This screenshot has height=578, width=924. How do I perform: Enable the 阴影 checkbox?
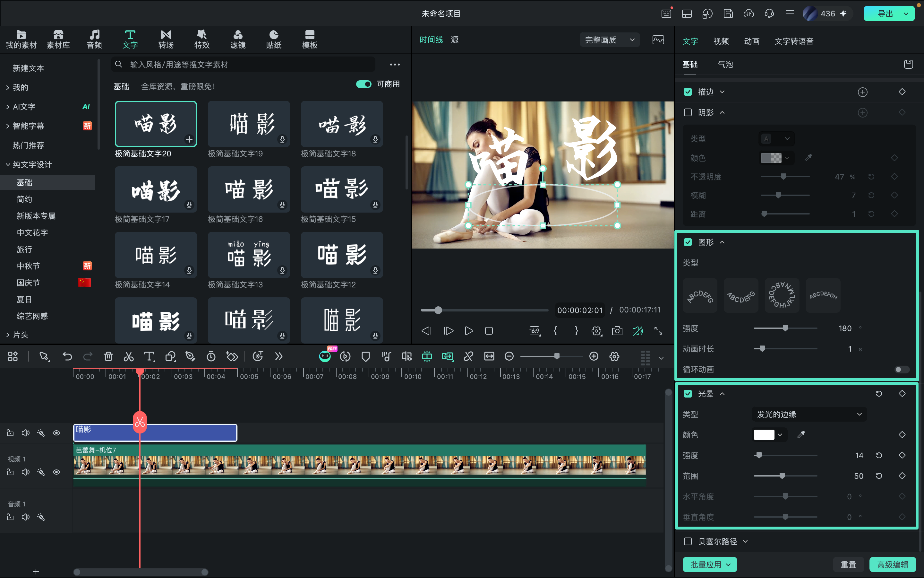click(x=688, y=112)
